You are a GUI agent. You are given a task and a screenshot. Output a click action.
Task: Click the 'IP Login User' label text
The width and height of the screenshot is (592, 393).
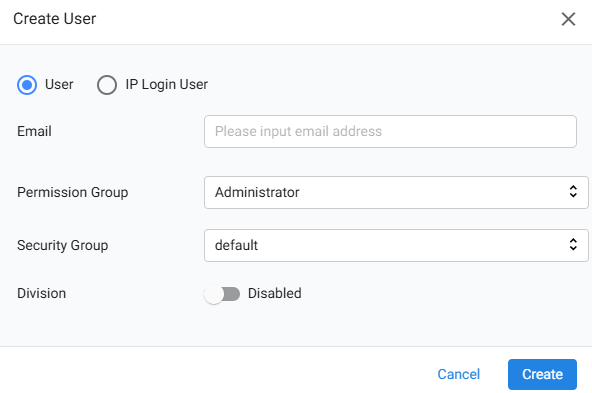click(166, 85)
